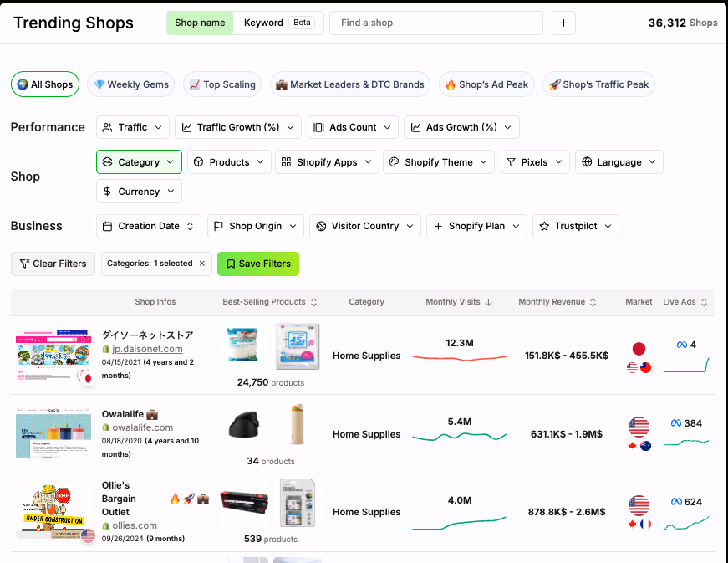This screenshot has height=563, width=728.
Task: Click the beige bottle product image for Owalalife
Action: 298,424
